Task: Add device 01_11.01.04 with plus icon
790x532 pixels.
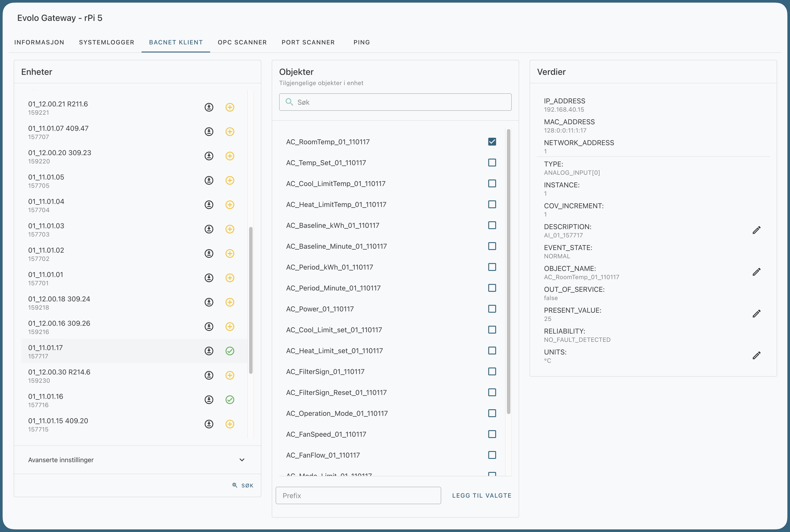Action: (230, 205)
